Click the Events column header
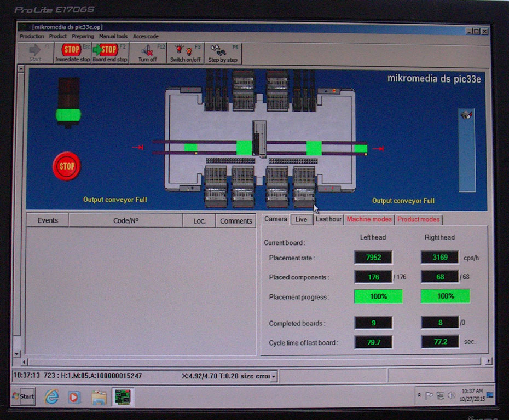Viewport: 509px width, 420px height. point(48,220)
